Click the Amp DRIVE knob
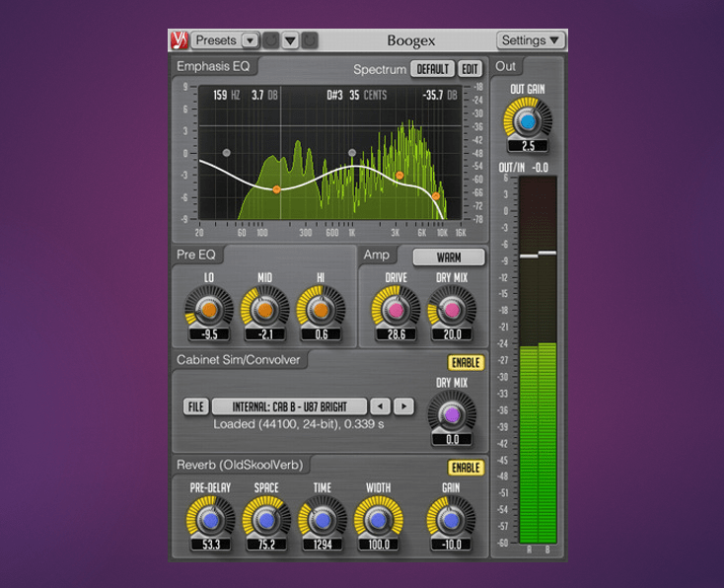 point(396,310)
